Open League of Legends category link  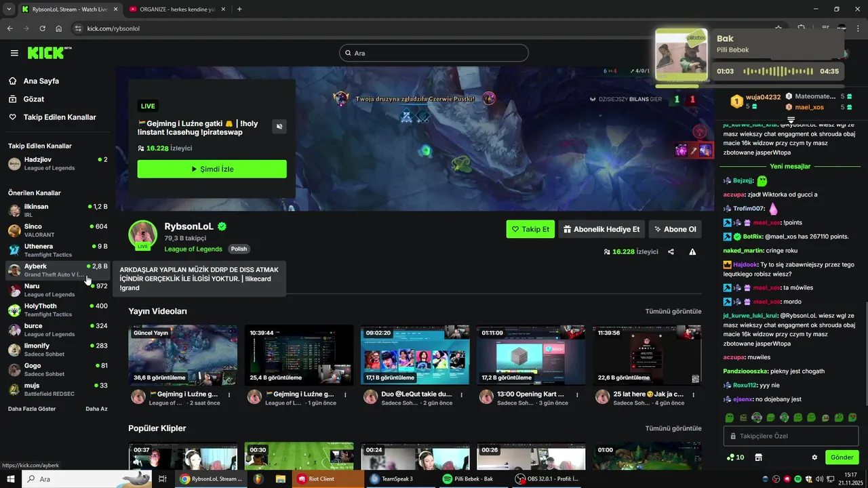point(193,249)
